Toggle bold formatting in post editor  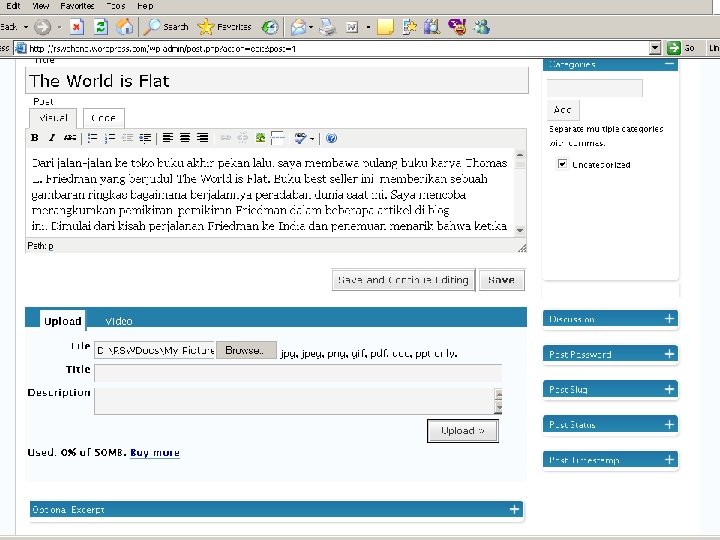pyautogui.click(x=34, y=138)
